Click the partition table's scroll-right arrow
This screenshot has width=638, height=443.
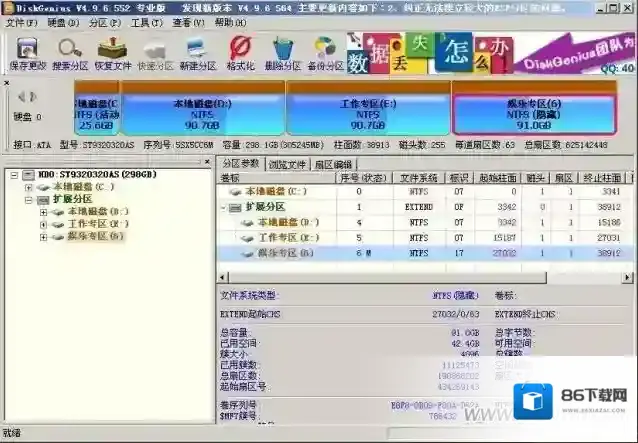point(627,277)
